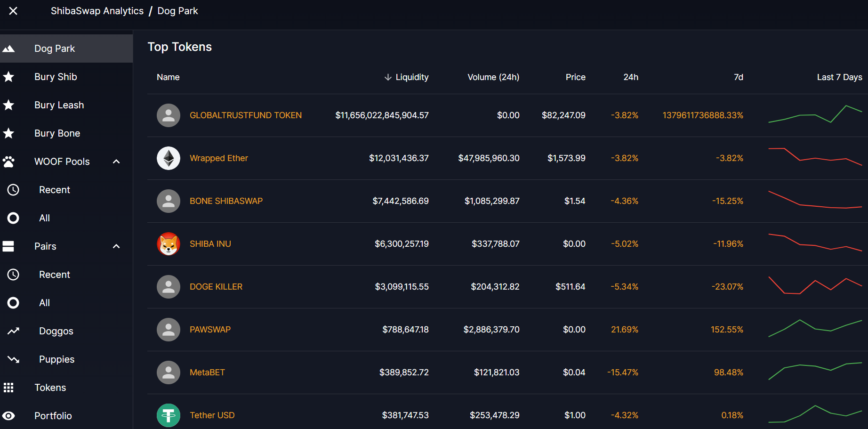Collapse the Pairs section chevron
The width and height of the screenshot is (868, 429).
pyautogui.click(x=116, y=246)
